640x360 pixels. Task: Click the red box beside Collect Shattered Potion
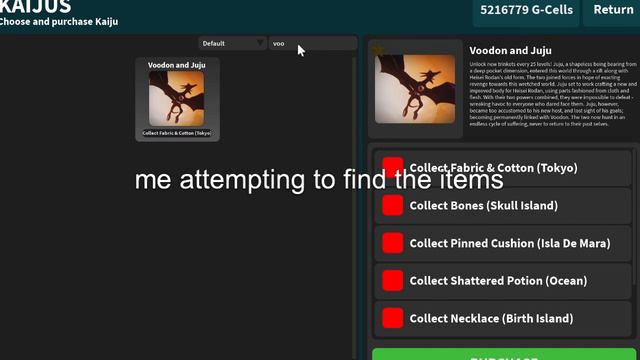click(x=393, y=280)
